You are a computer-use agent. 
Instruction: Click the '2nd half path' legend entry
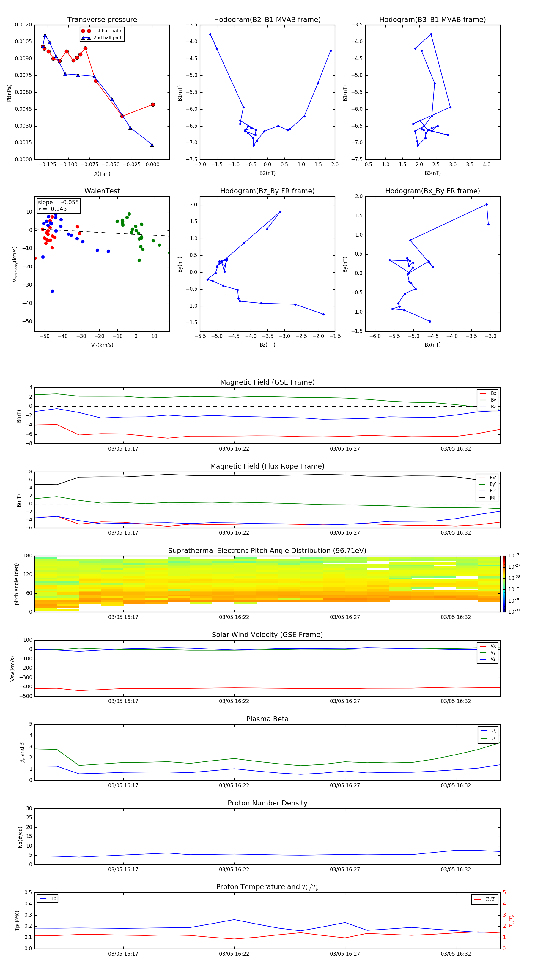click(x=102, y=38)
